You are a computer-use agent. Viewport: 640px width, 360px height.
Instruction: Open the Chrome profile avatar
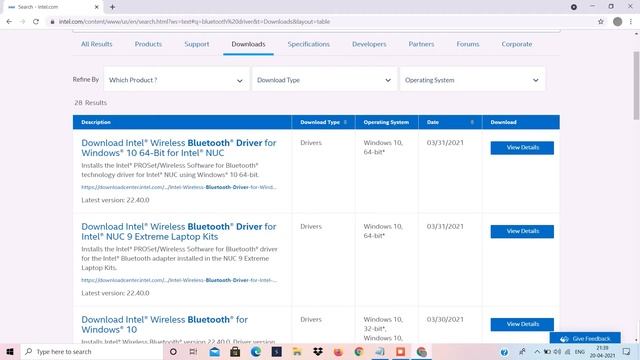pos(618,22)
